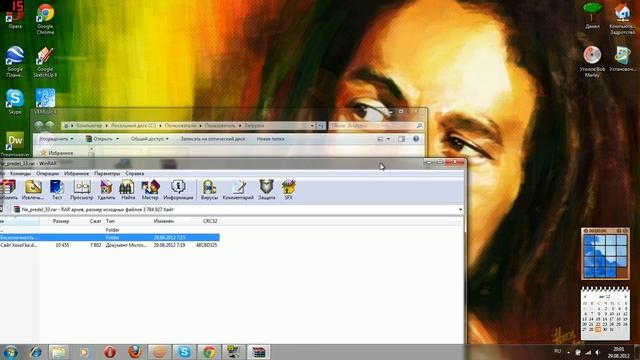Open the Skype desktop shortcut
Viewport: 640px width, 360px height.
[15, 102]
